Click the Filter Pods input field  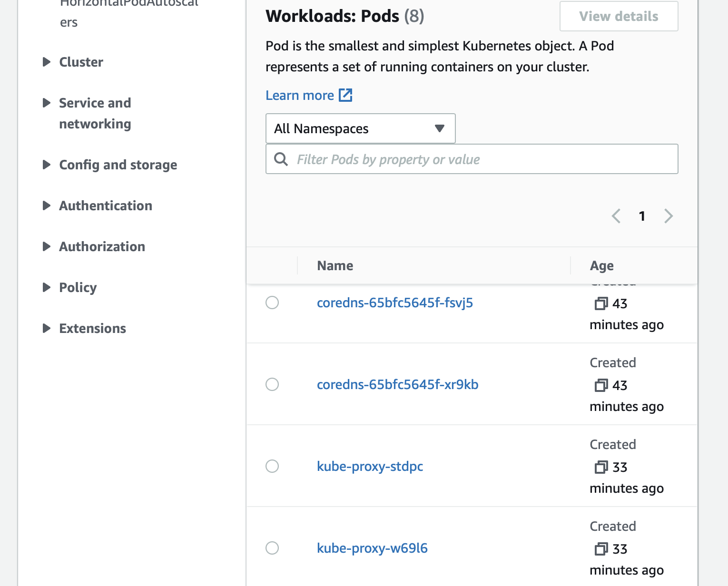[x=471, y=159]
